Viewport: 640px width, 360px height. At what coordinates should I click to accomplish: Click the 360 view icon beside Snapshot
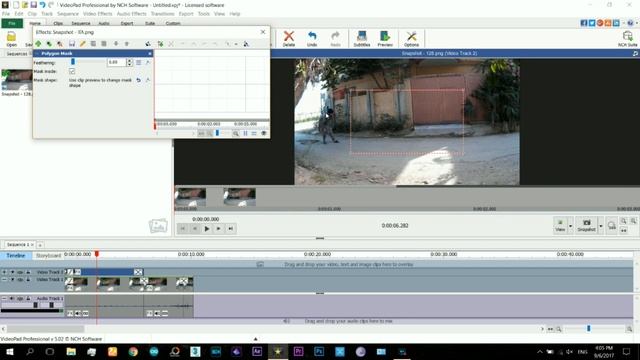coord(611,225)
